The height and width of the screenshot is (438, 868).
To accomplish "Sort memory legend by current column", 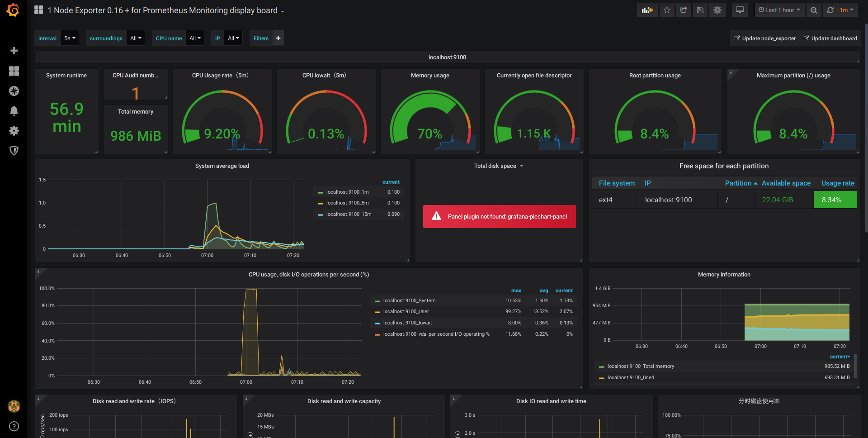I will 840,357.
